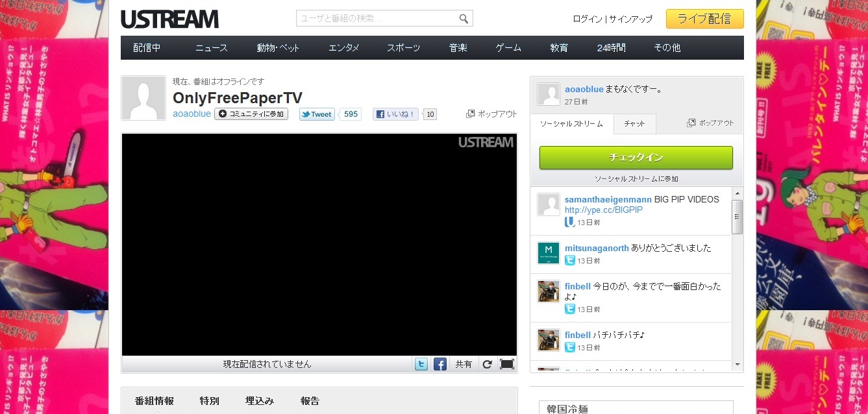Image resolution: width=868 pixels, height=414 pixels.
Task: Open the 音楽 category
Action: [x=458, y=47]
